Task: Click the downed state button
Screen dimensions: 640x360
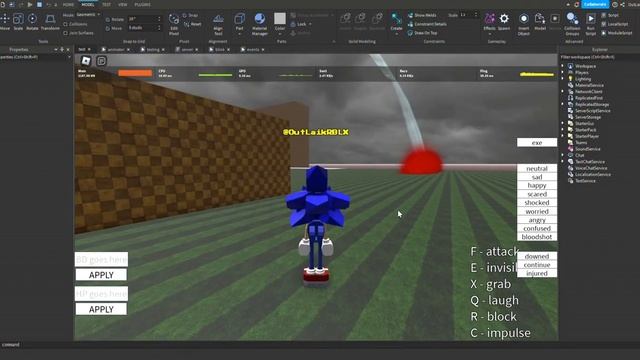Action: 537,256
